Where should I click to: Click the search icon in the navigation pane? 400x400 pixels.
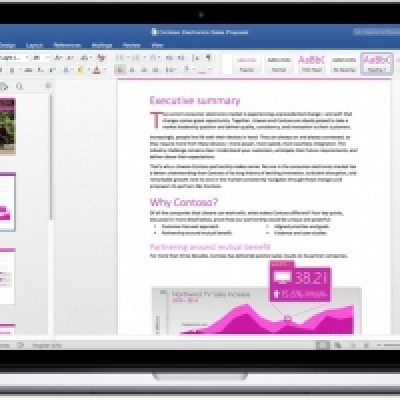19,87
